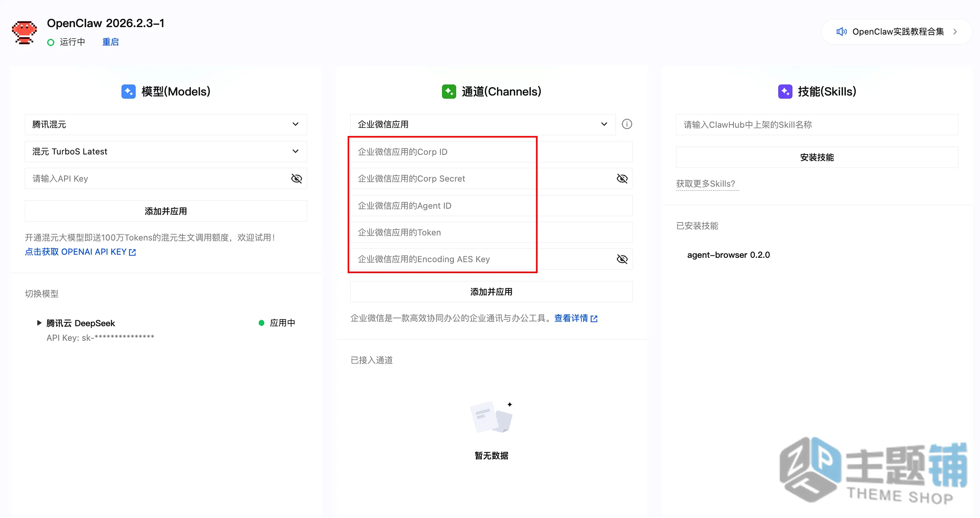Focus the 企业微信应用的Token input field
980x518 pixels.
(492, 233)
